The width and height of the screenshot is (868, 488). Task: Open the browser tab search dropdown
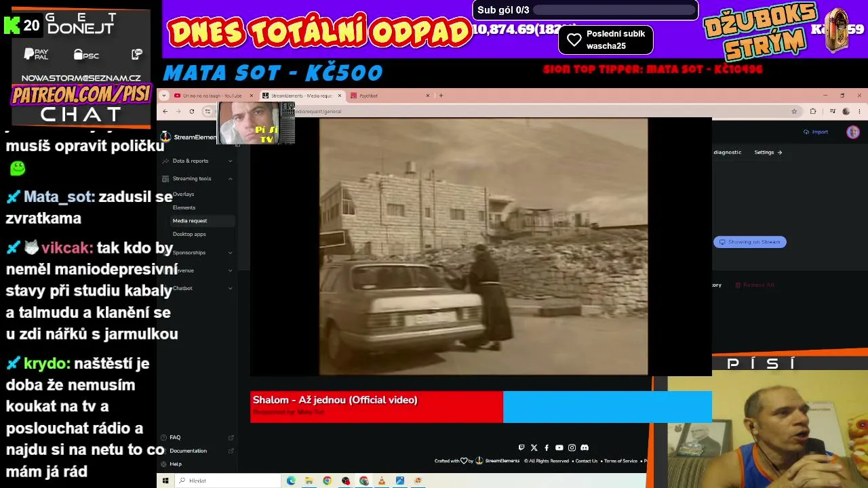pyautogui.click(x=165, y=96)
